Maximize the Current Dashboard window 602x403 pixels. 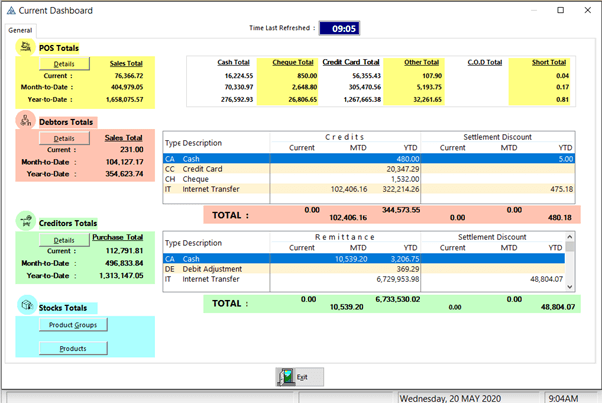561,10
